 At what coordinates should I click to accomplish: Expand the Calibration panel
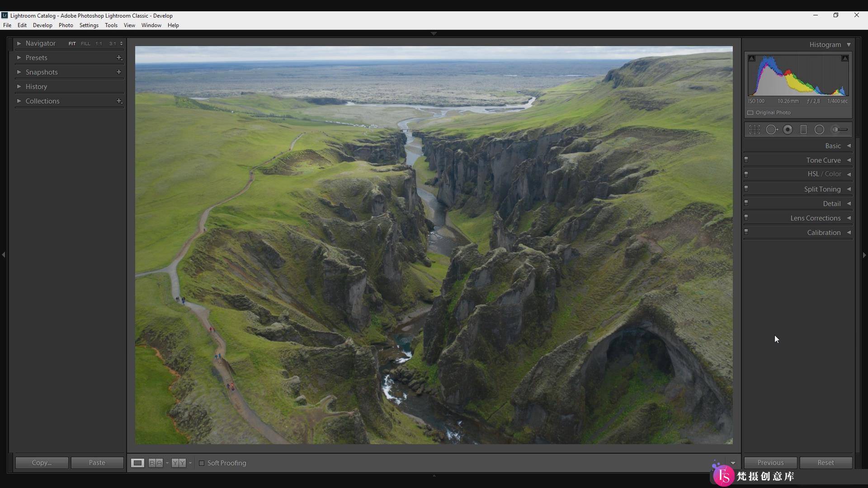tap(849, 232)
